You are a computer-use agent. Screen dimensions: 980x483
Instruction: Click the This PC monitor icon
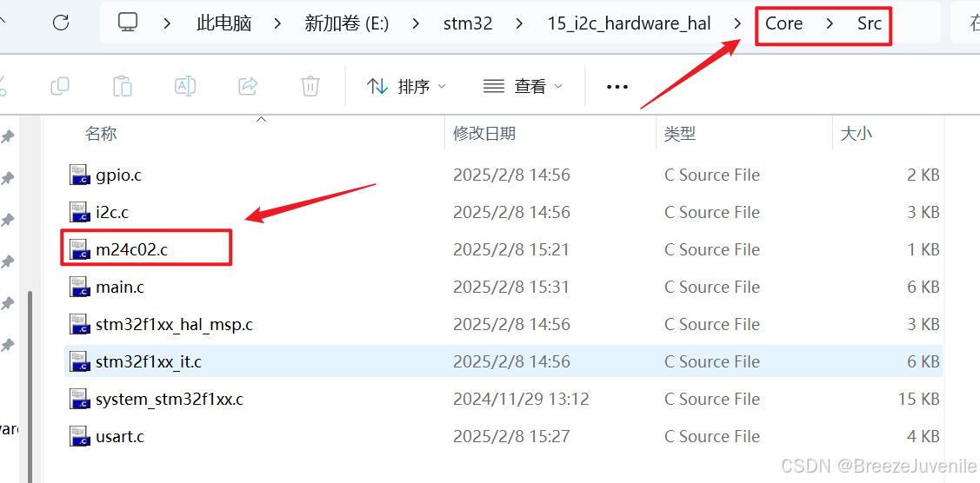click(128, 23)
